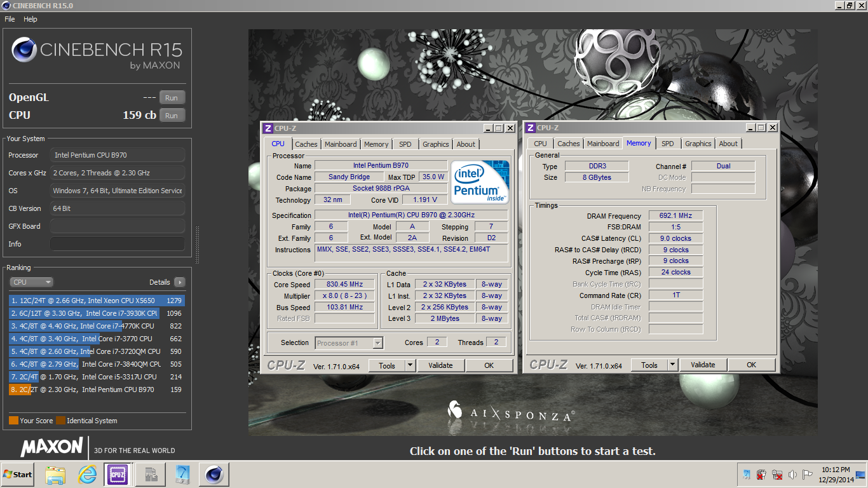868x488 pixels.
Task: Open Windows Explorer from the taskbar
Action: [56, 475]
